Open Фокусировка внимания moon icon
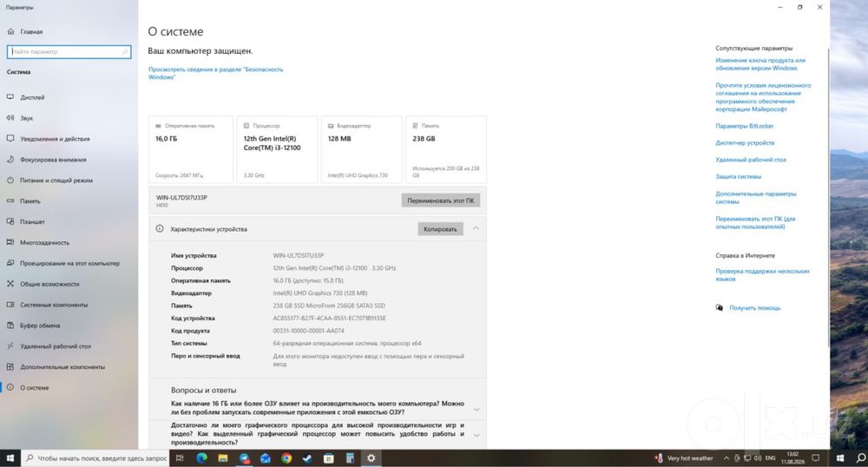Image resolution: width=868 pixels, height=467 pixels. tap(10, 160)
